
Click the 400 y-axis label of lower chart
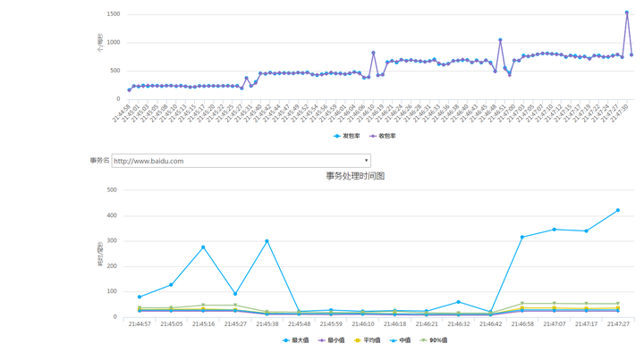pos(112,215)
